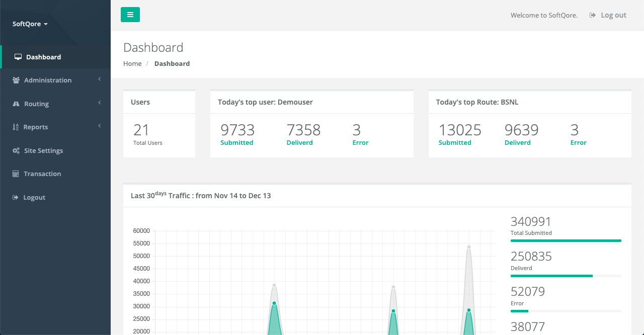The height and width of the screenshot is (335, 644).
Task: Click the 52079 Error figure
Action: click(x=528, y=292)
